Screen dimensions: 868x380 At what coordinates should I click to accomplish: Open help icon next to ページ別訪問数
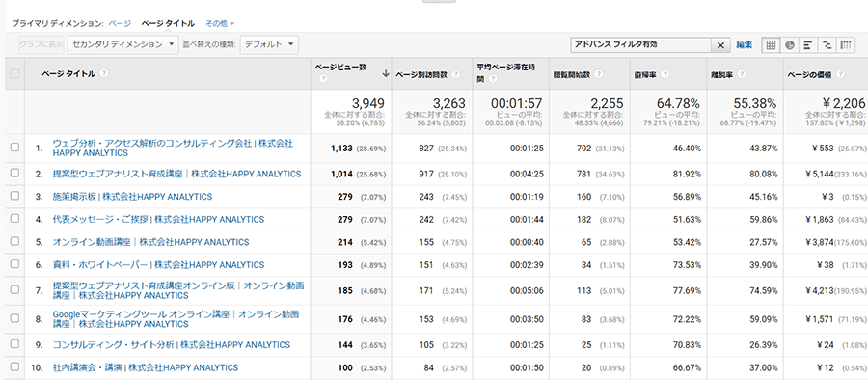pyautogui.click(x=455, y=74)
